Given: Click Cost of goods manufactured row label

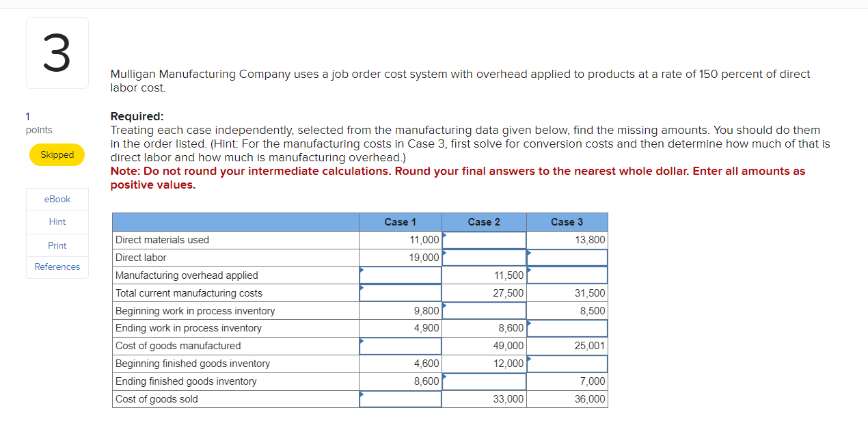Looking at the screenshot, I should (178, 346).
